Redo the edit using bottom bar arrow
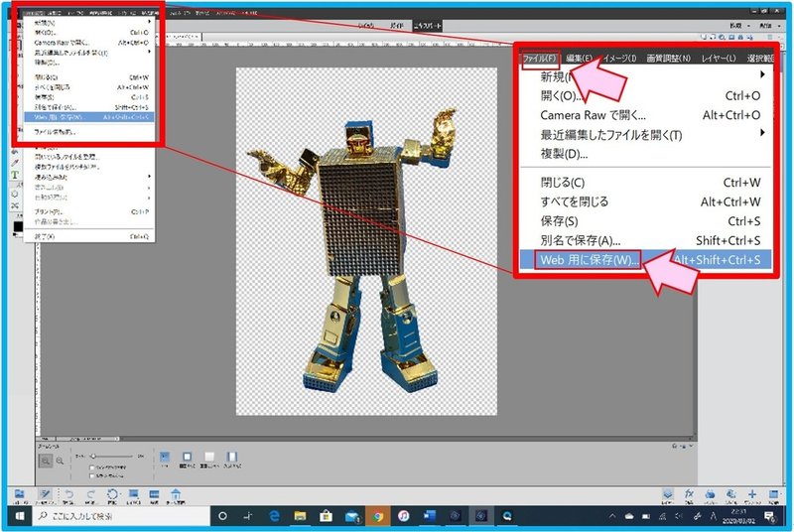This screenshot has width=794, height=532. tap(90, 496)
